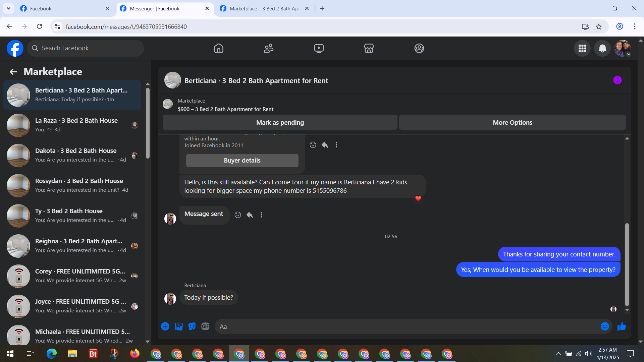The height and width of the screenshot is (362, 644).
Task: Open the Video (Watch) icon
Action: click(x=319, y=48)
